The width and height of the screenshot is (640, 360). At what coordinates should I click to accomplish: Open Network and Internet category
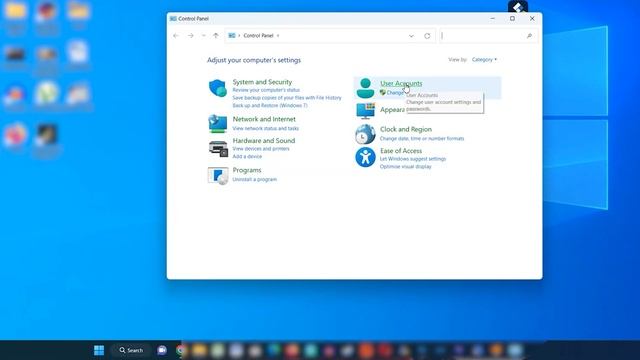(x=264, y=119)
